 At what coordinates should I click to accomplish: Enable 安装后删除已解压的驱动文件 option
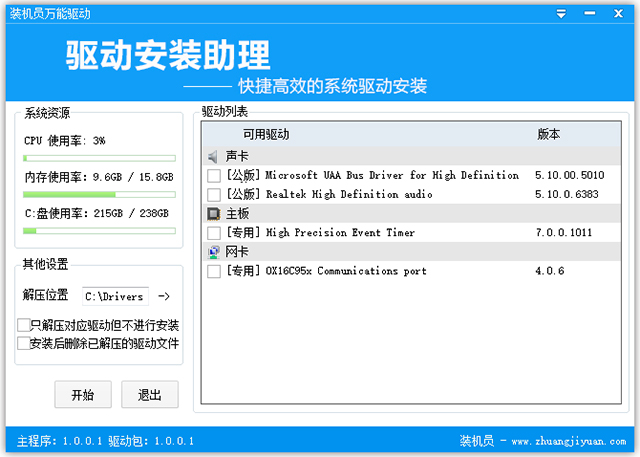coord(24,343)
